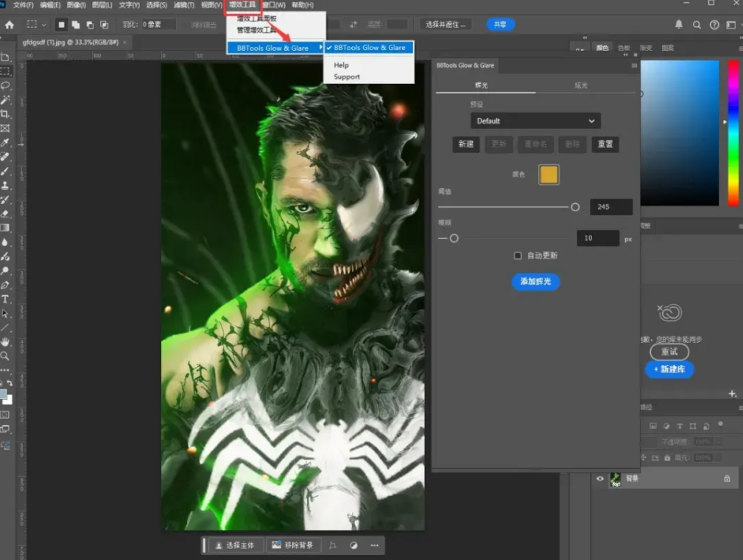Select the Eyedropper tool

tap(5, 143)
